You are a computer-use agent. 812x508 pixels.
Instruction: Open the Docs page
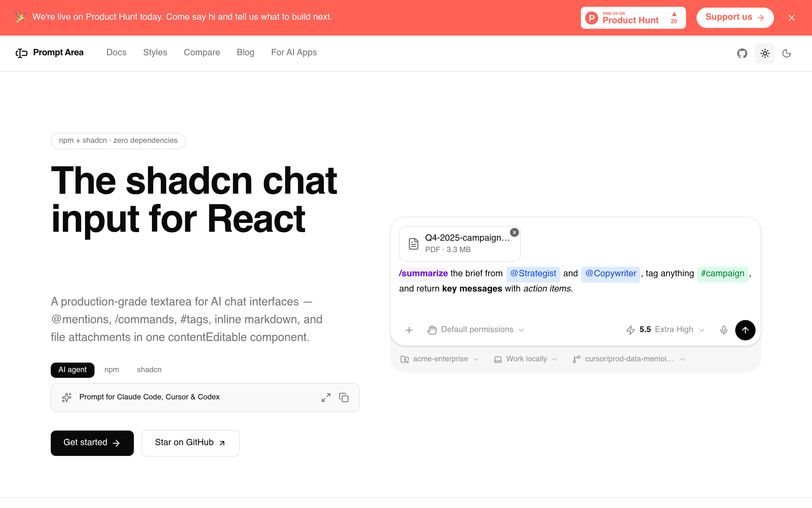click(116, 52)
